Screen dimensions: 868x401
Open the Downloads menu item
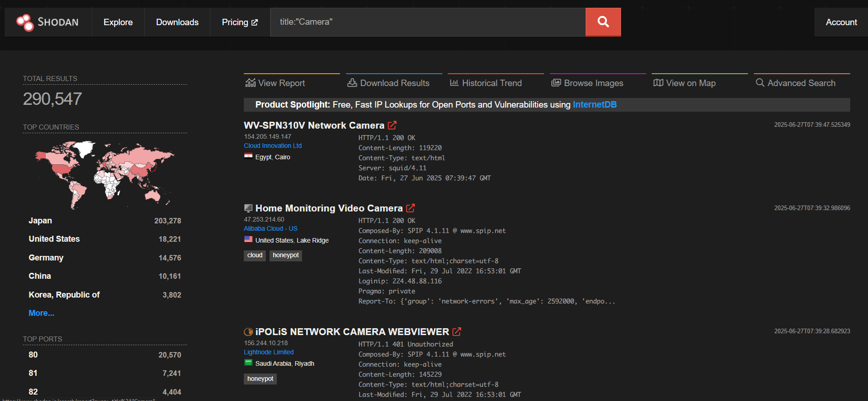(177, 22)
